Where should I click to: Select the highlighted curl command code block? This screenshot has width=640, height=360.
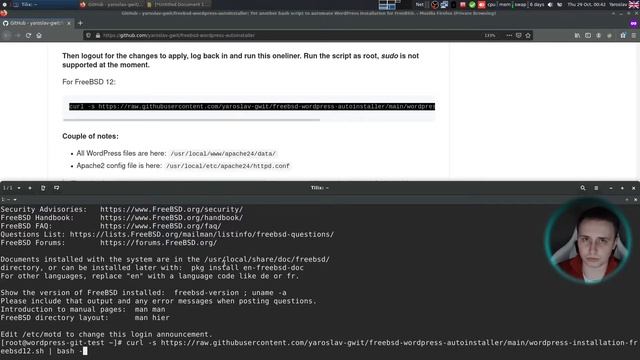[x=252, y=107]
